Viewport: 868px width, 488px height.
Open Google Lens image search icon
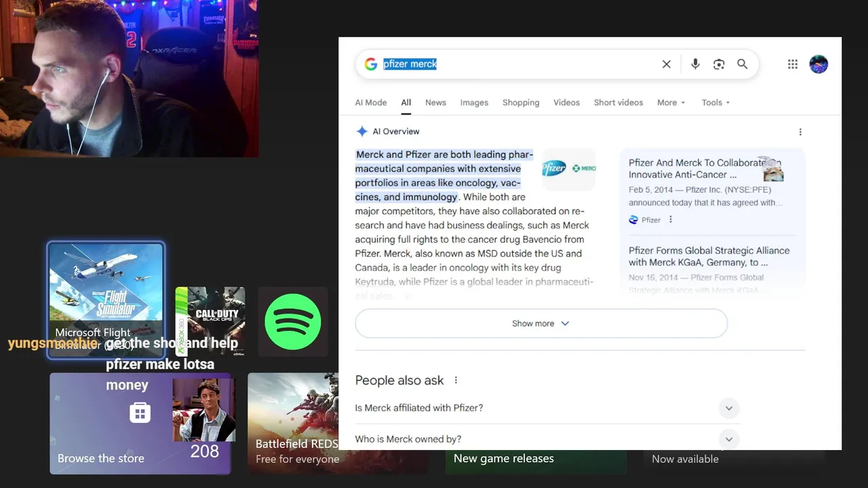719,64
